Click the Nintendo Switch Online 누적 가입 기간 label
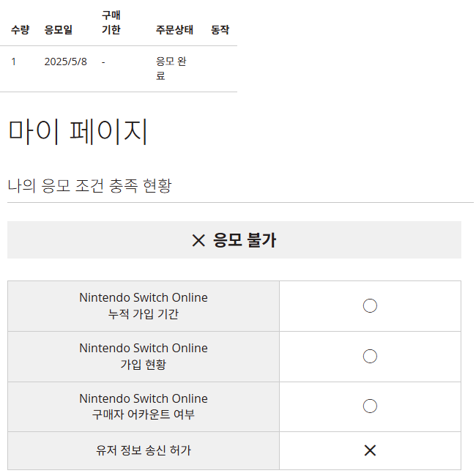This screenshot has height=476, width=476. click(144, 305)
